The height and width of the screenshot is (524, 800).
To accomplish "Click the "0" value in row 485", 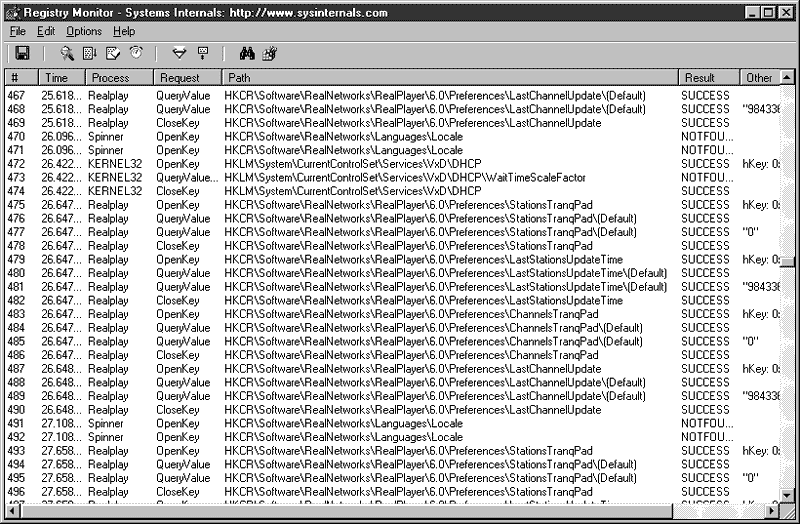I will tap(751, 341).
